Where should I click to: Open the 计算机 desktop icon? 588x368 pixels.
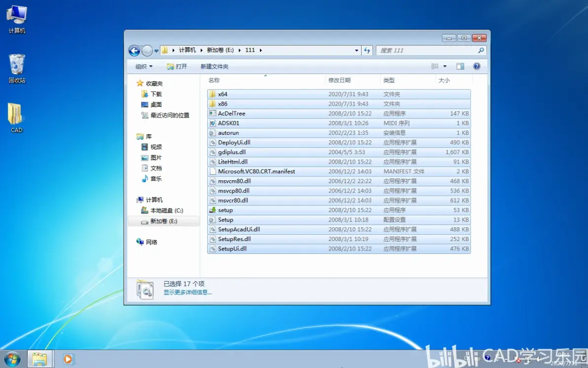17,20
